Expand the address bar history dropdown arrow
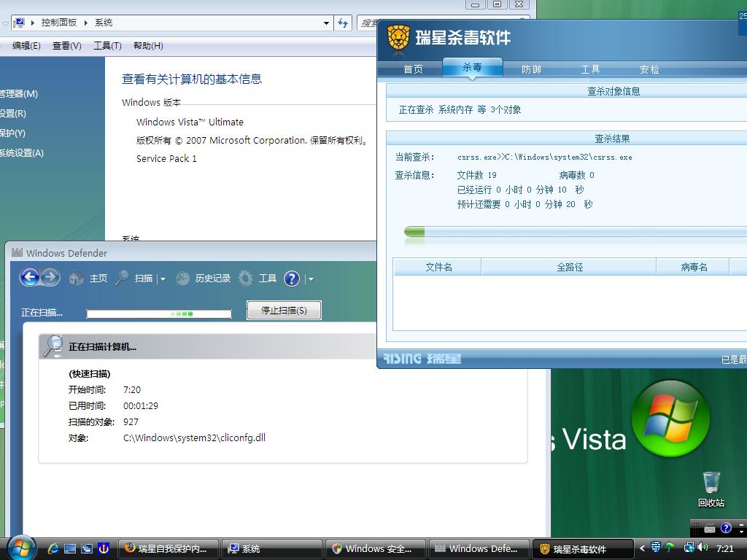 click(326, 23)
